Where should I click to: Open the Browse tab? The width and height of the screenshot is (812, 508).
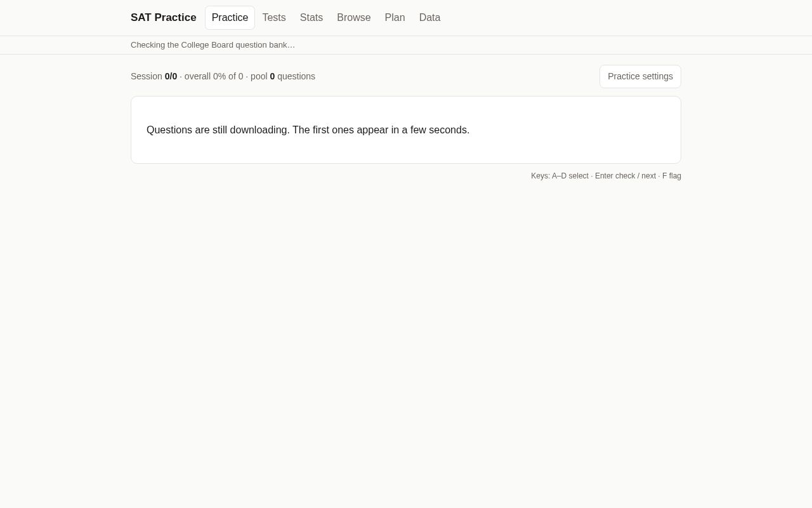(x=354, y=18)
